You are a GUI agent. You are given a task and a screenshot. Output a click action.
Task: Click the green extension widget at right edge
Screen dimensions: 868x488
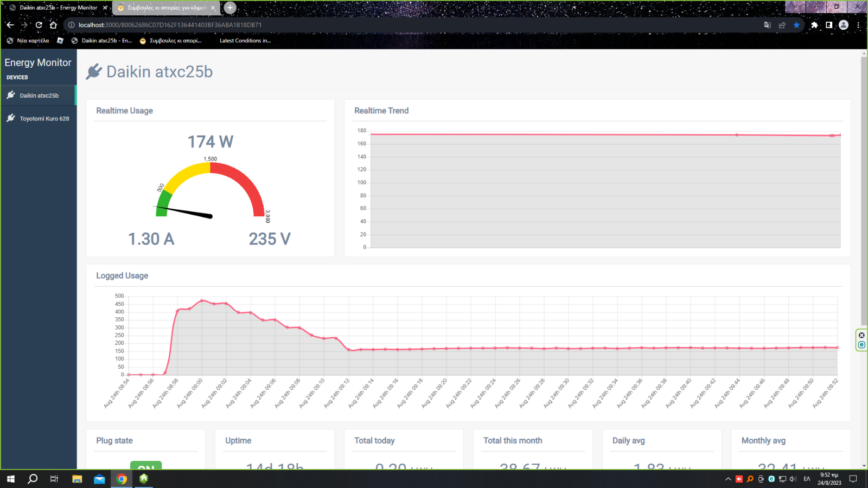tap(861, 340)
